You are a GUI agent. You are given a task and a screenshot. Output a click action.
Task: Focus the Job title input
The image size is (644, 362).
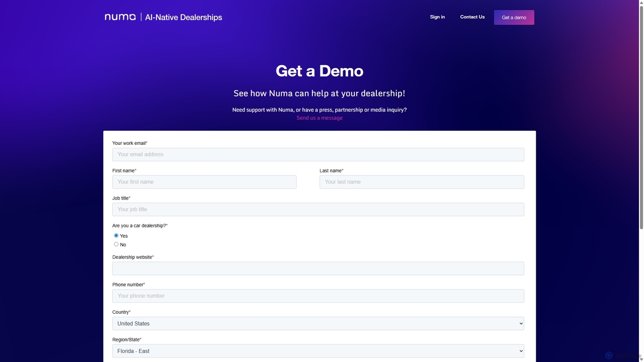[x=318, y=209]
